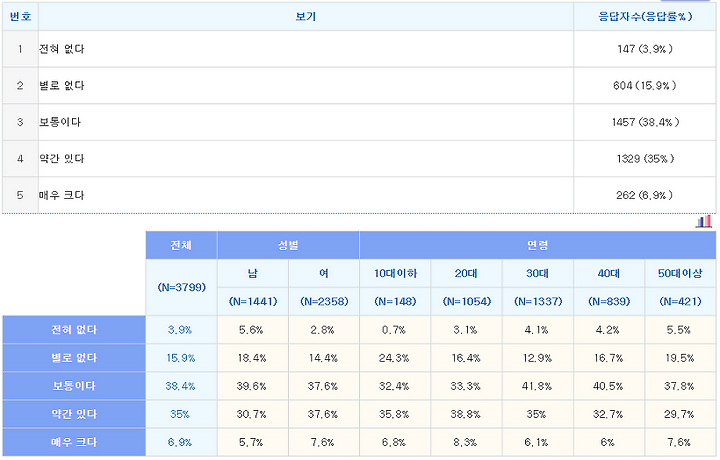The height and width of the screenshot is (460, 720).
Task: Click the 전체 header in the crosstab
Action: 181,245
